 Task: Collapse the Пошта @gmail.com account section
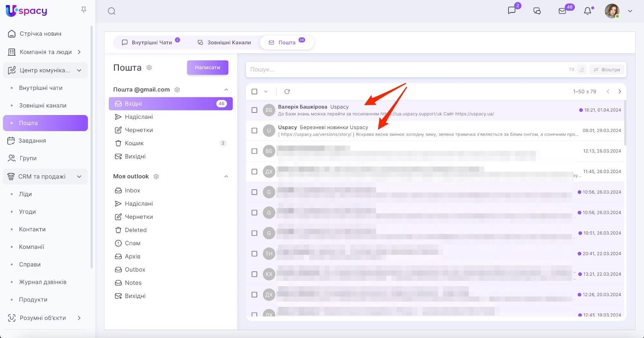pos(226,90)
